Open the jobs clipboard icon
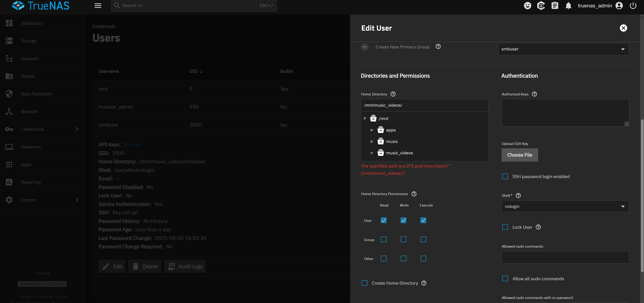644x303 pixels. pyautogui.click(x=555, y=6)
